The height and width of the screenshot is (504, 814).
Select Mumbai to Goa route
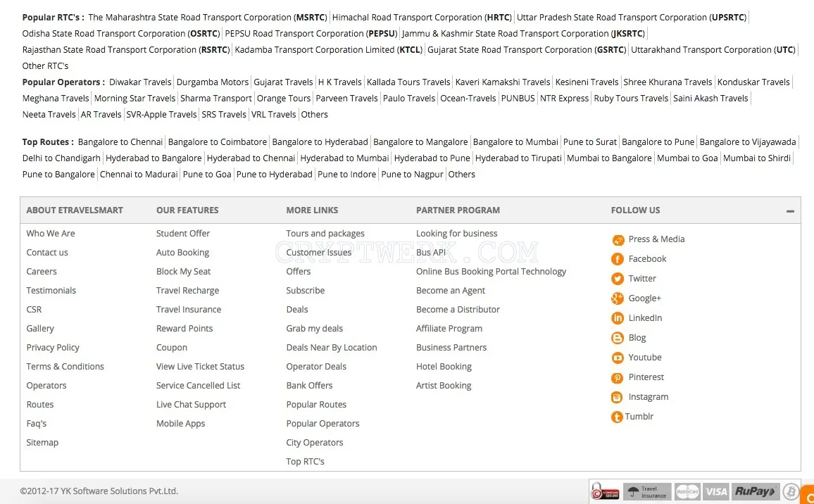pyautogui.click(x=687, y=158)
